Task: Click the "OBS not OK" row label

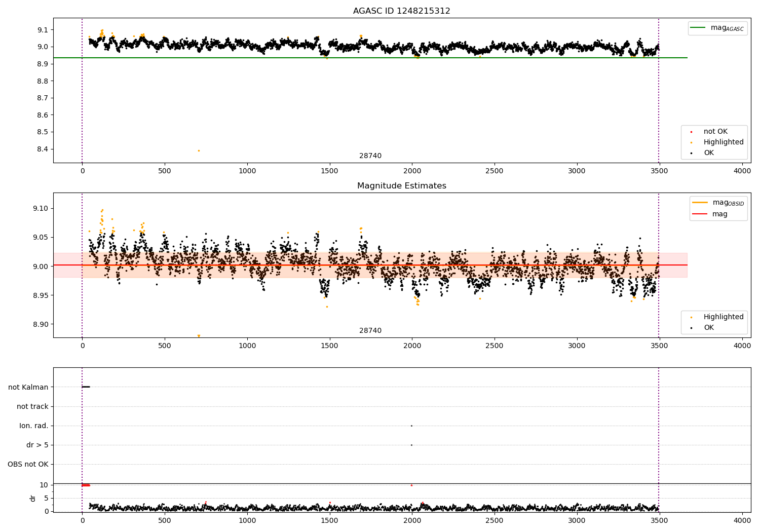Action: click(28, 465)
